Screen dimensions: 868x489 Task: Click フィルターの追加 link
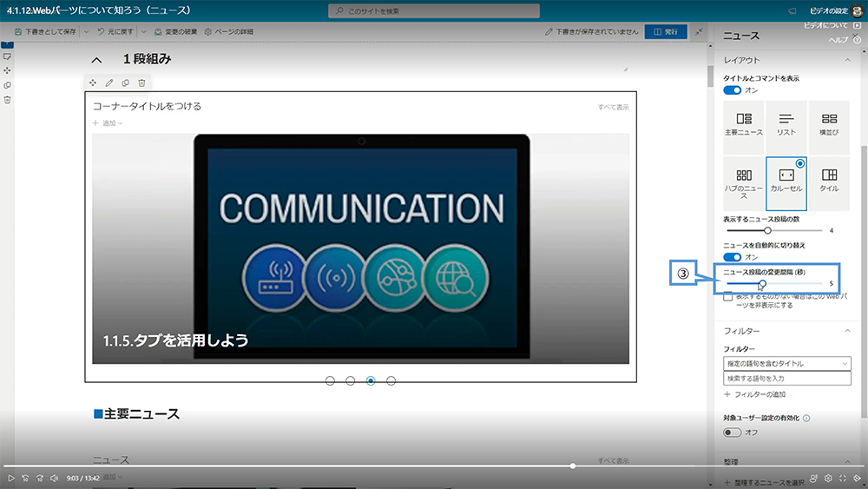pyautogui.click(x=755, y=394)
